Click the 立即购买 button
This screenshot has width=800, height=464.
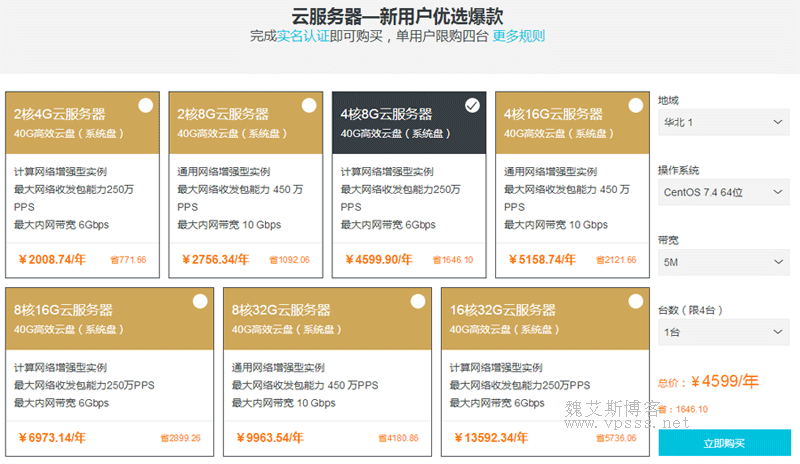click(724, 443)
